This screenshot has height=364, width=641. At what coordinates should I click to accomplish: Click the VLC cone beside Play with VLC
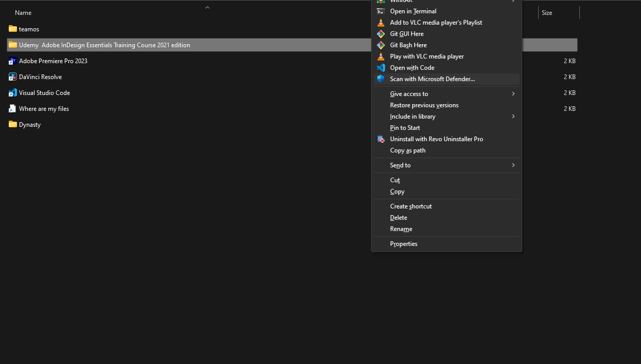pos(381,56)
